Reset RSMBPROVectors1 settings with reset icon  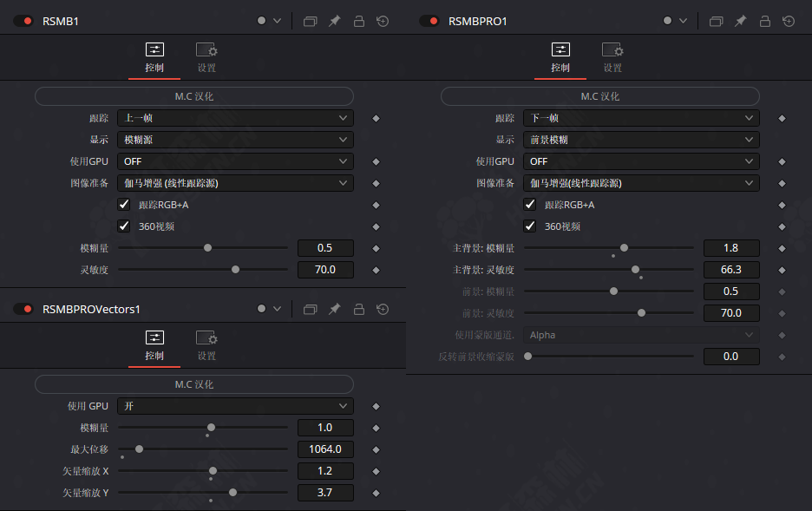click(x=383, y=309)
